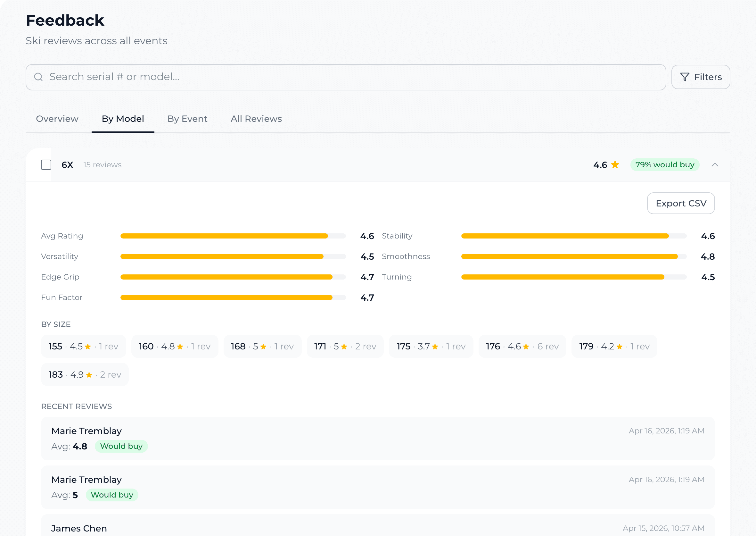The width and height of the screenshot is (756, 536).
Task: Click the Turning rating bar
Action: tap(574, 277)
